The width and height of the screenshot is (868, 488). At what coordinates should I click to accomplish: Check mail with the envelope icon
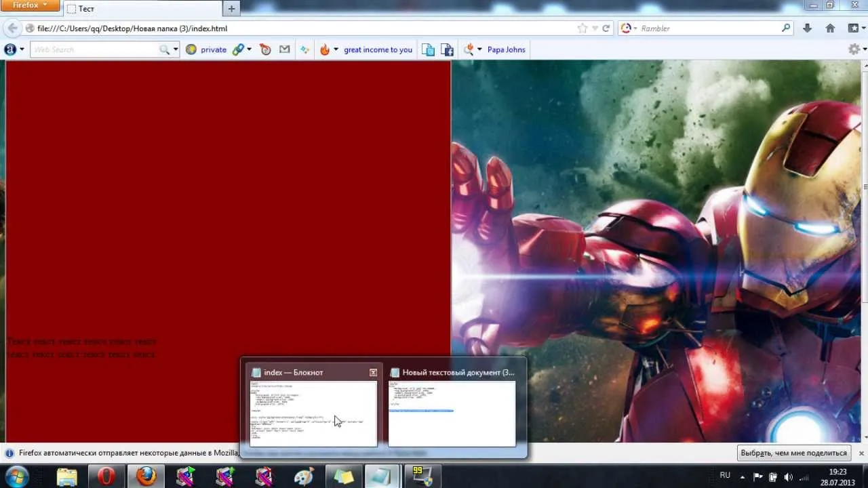(x=284, y=49)
